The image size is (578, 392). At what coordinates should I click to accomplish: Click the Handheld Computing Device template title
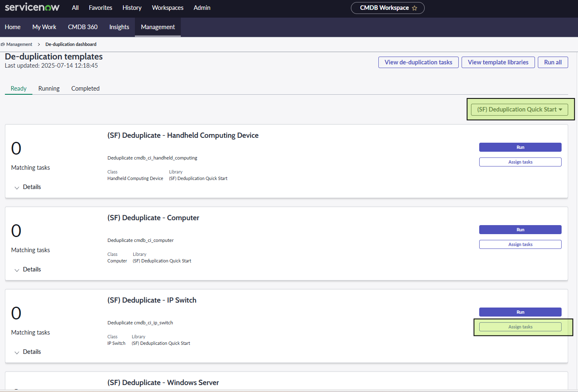click(183, 135)
